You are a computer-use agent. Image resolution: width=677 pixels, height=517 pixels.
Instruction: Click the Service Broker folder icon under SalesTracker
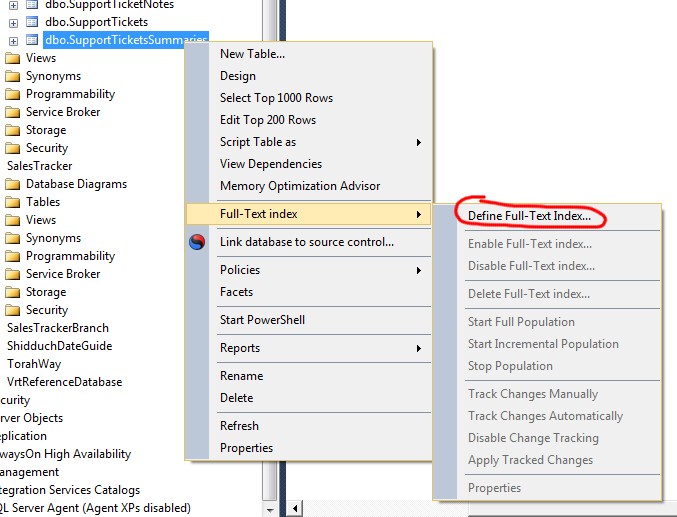click(13, 274)
